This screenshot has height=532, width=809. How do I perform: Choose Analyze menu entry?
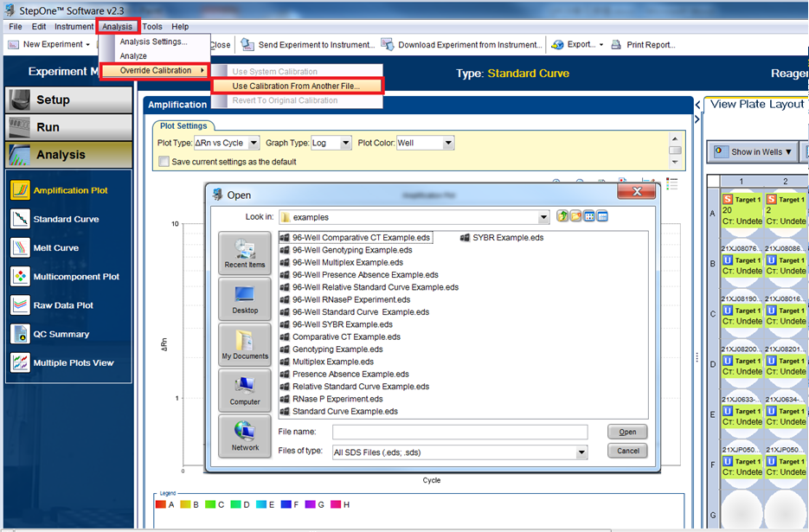point(133,55)
